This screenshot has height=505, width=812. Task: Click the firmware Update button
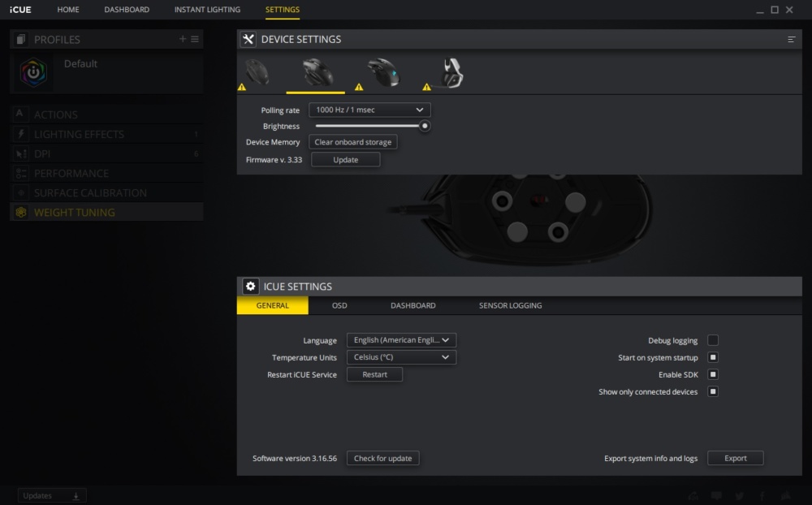pyautogui.click(x=345, y=159)
